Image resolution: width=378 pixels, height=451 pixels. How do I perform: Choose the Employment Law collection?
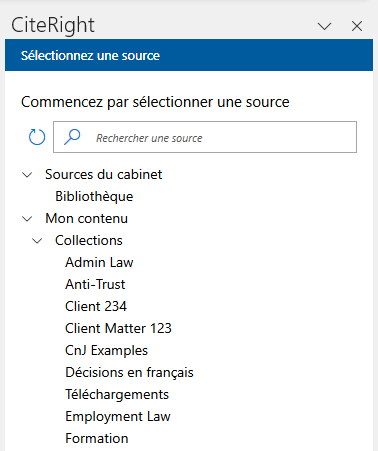[x=118, y=416]
